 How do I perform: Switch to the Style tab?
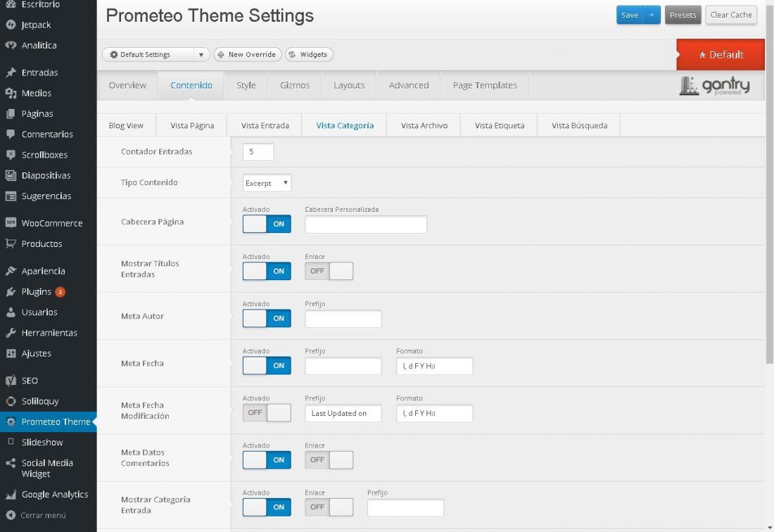(246, 85)
